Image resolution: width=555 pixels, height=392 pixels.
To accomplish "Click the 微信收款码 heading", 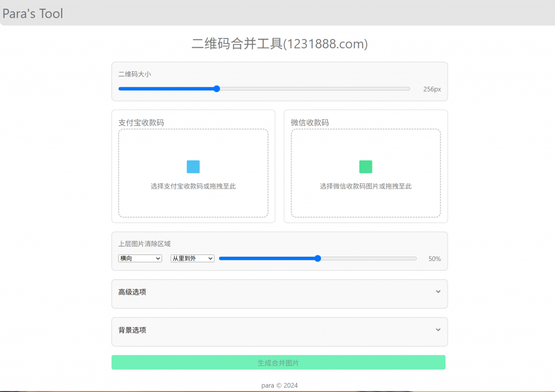I will point(309,123).
